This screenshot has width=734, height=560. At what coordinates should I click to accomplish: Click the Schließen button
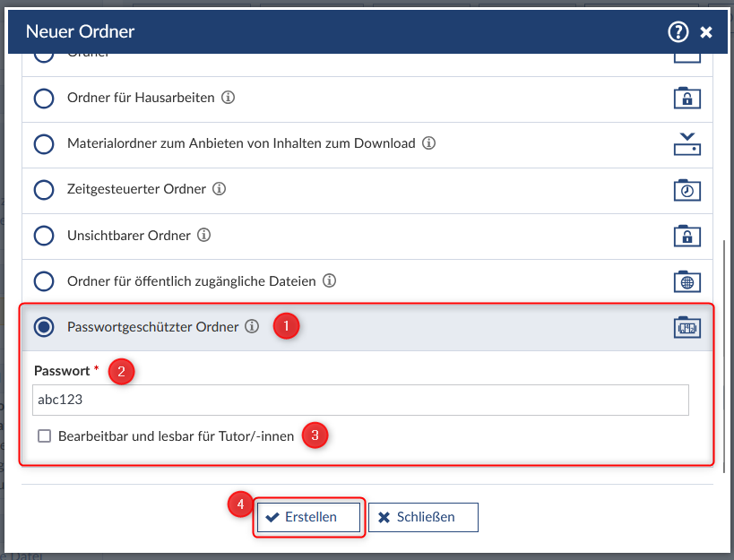[423, 517]
